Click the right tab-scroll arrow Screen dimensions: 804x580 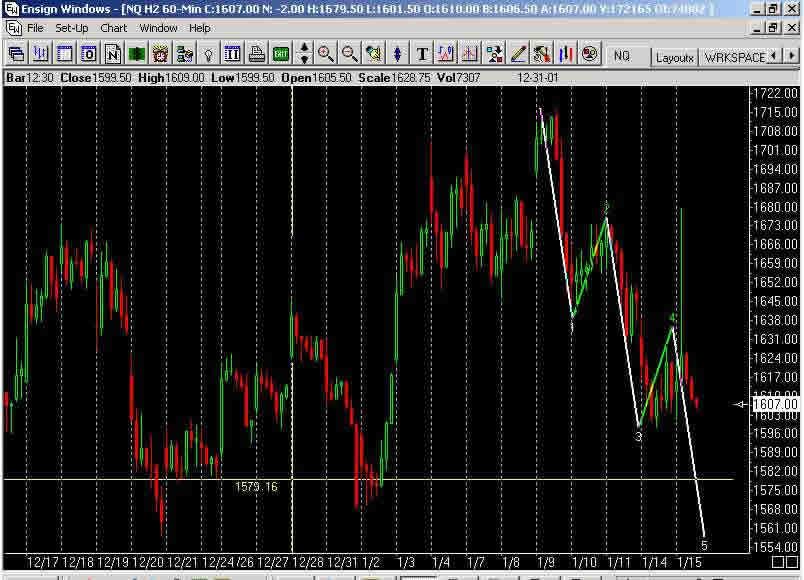tap(792, 55)
